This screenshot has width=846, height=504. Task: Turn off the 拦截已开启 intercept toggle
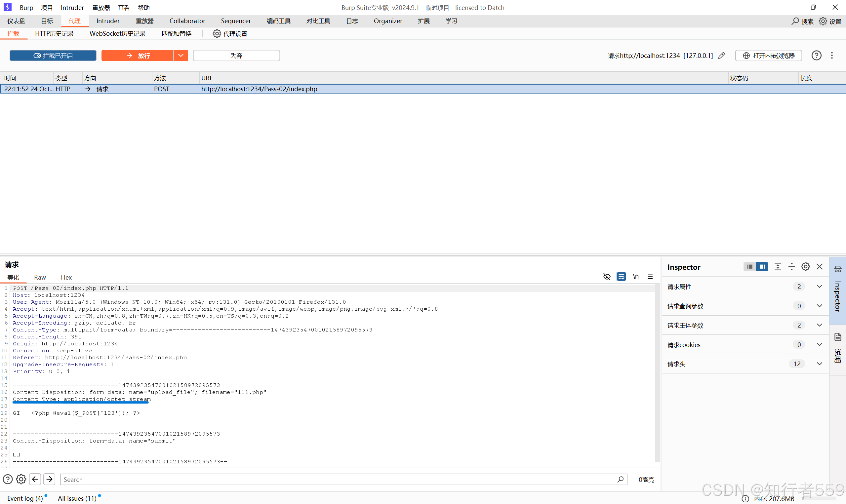(x=53, y=56)
